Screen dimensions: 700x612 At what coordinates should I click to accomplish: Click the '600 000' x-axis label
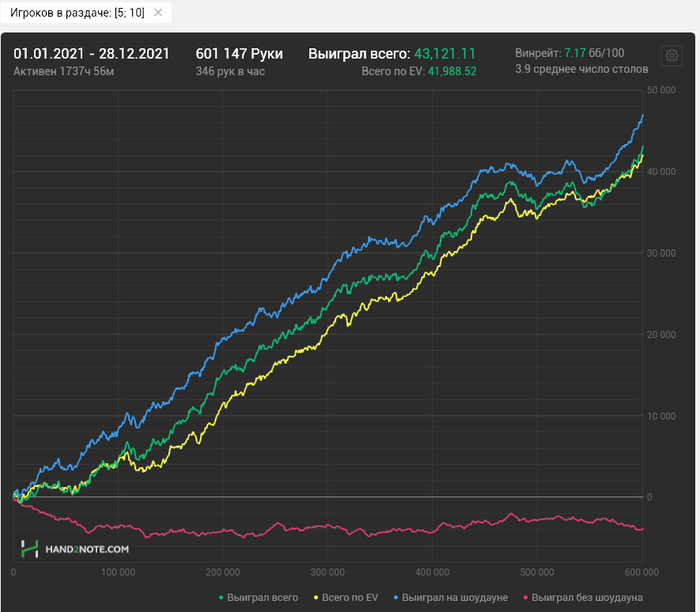click(642, 572)
